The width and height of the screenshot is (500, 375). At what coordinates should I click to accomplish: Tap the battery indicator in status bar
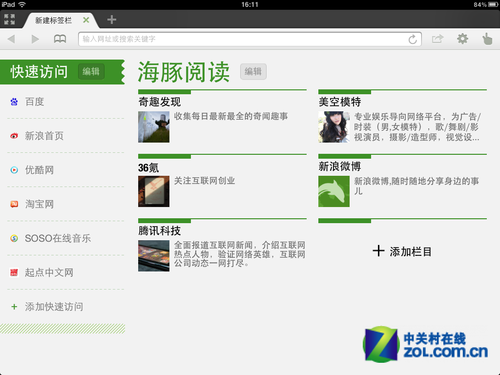coord(493,5)
